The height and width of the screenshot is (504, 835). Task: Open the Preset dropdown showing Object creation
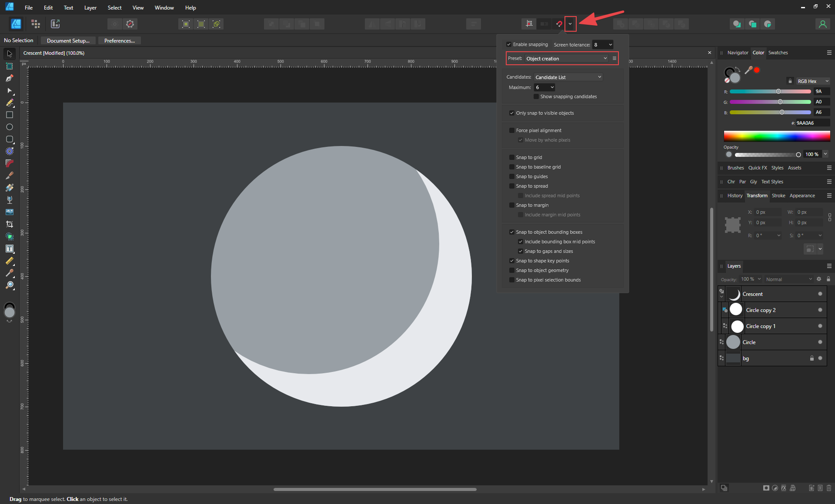(565, 58)
